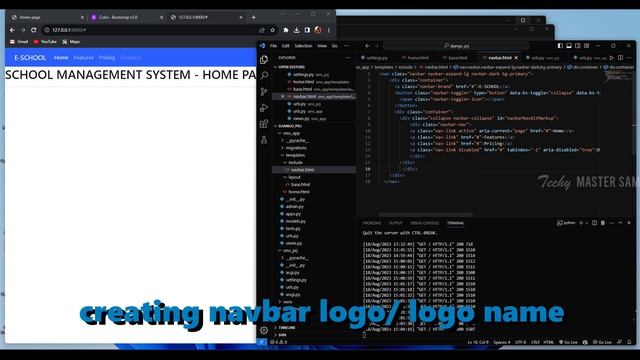This screenshot has width=640, height=360.
Task: Toggle primary side bar in VS Code title bar
Action: [x=560, y=46]
